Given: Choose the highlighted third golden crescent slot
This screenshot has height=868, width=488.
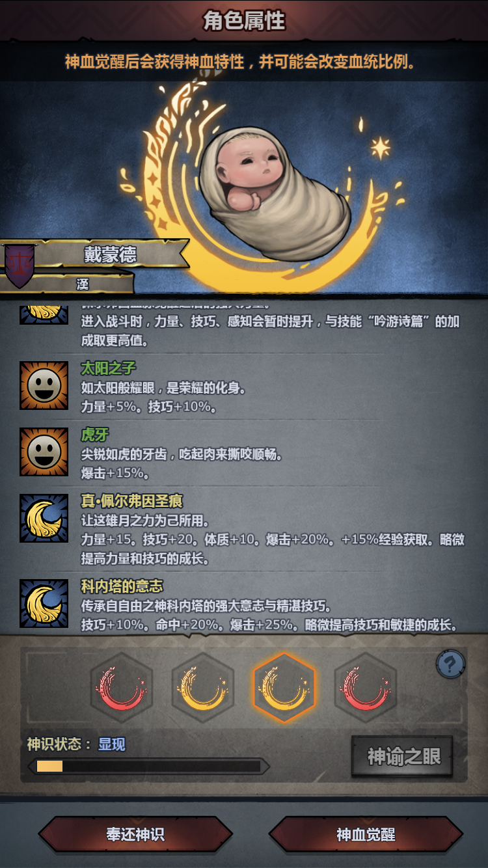Looking at the screenshot, I should coord(284,688).
